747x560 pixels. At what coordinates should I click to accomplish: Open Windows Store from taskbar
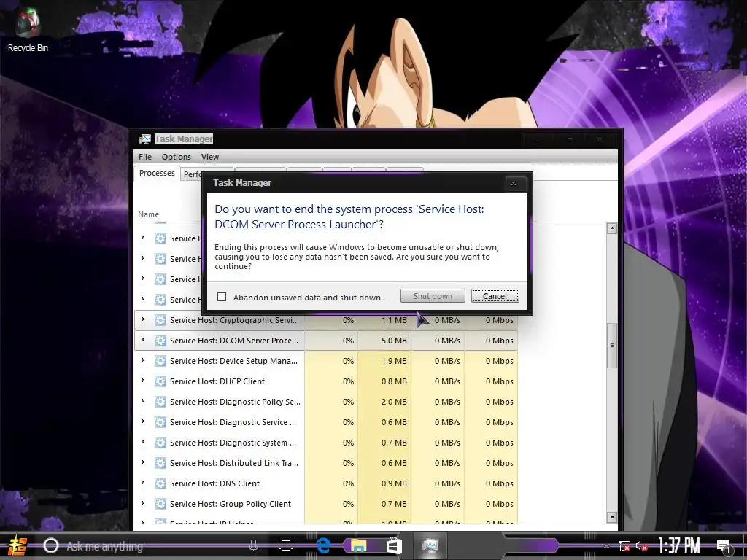394,545
